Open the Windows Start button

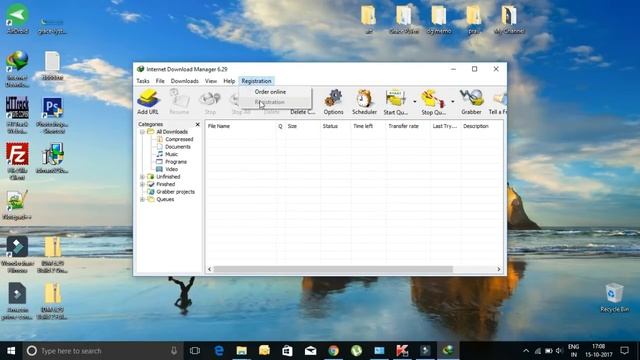(11, 351)
